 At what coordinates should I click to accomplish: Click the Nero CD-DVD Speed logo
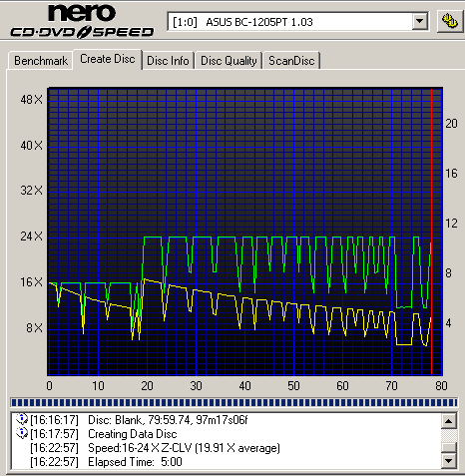tap(82, 21)
